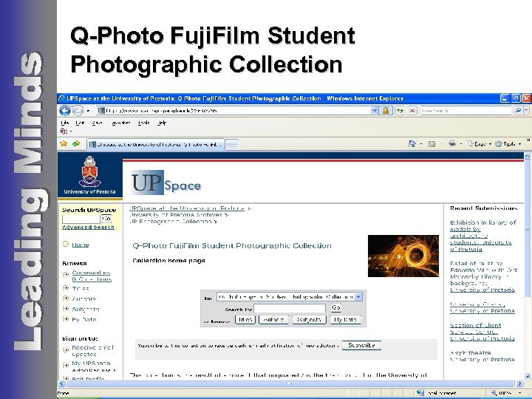Click the red Stop loading icon
532x399 pixels.
412,111
